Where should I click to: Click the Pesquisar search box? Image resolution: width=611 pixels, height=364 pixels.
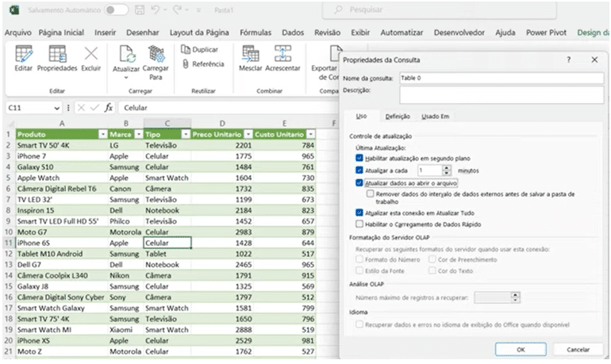(439, 10)
